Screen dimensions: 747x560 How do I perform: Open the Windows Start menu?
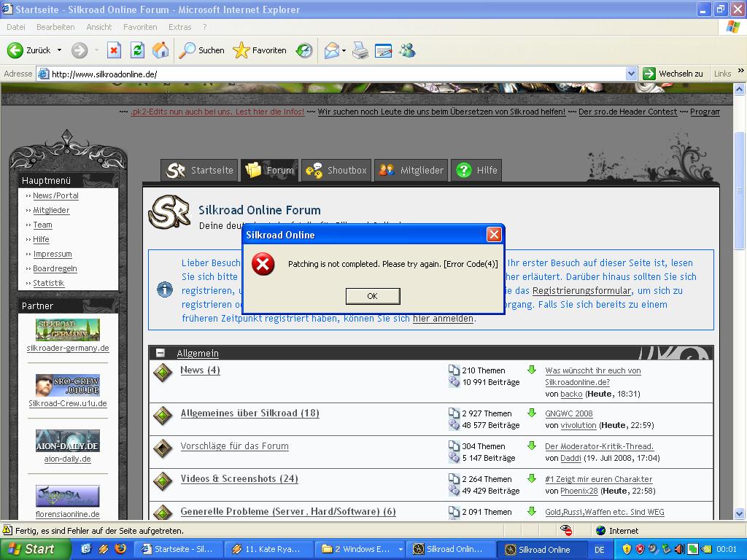point(35,549)
